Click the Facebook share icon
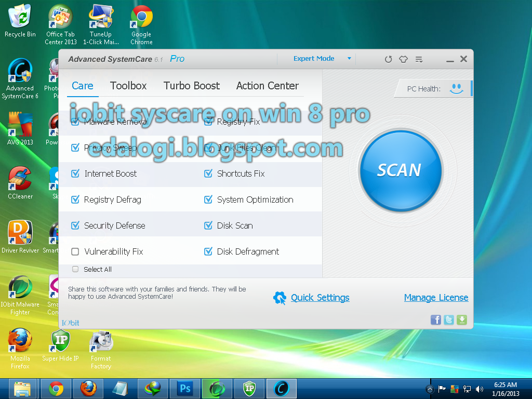Image resolution: width=532 pixels, height=399 pixels. coord(436,320)
